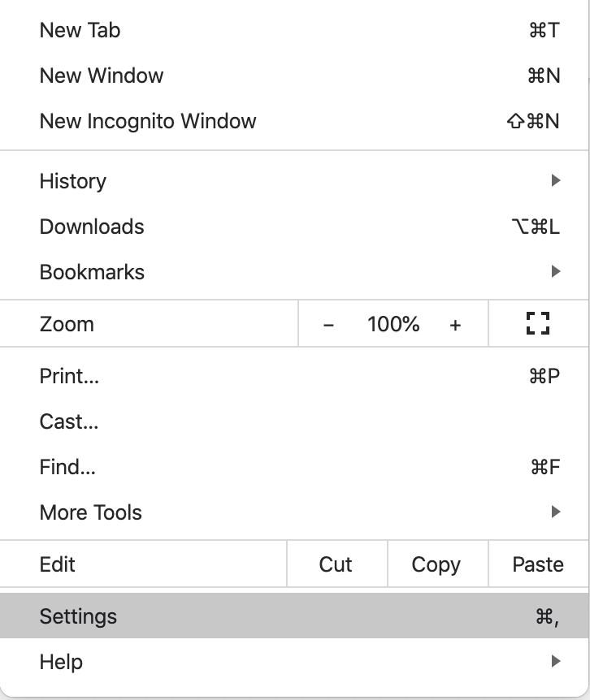Toggle fullscreen mode icon in Zoom row
590x700 pixels.
tap(538, 323)
